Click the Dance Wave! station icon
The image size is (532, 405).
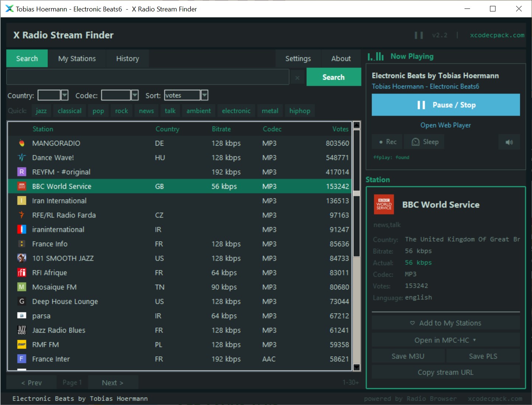tap(22, 157)
